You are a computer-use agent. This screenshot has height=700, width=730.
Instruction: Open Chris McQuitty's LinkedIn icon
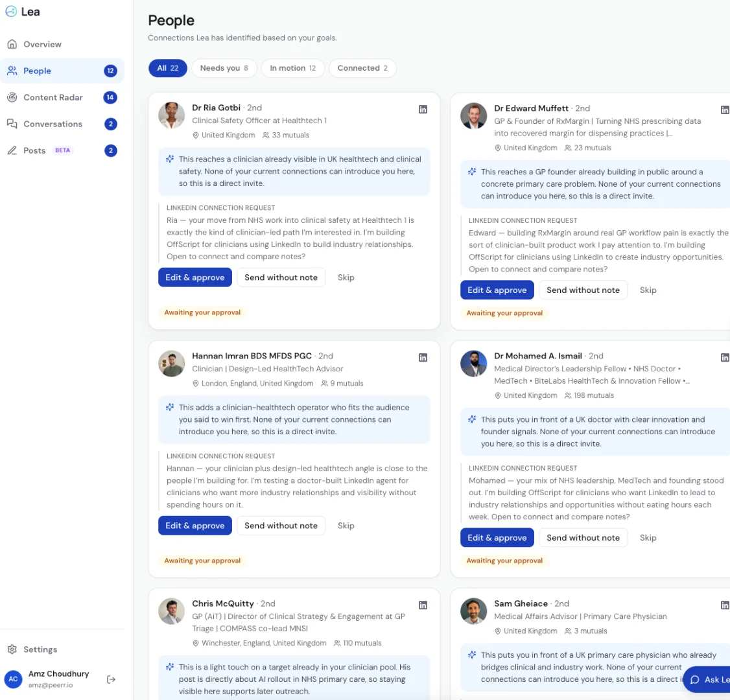(423, 605)
